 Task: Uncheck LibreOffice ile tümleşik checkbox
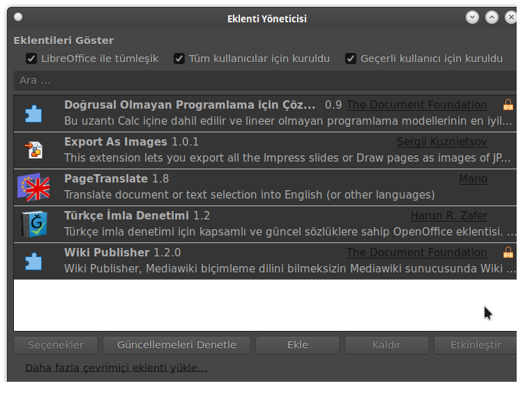(x=31, y=59)
